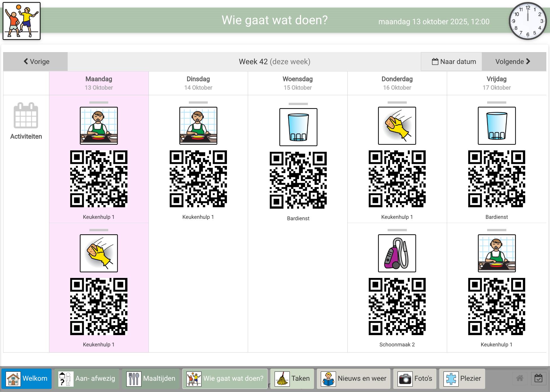Click the cooking pictogram on Dinsdag
The height and width of the screenshot is (392, 550).
(x=198, y=126)
